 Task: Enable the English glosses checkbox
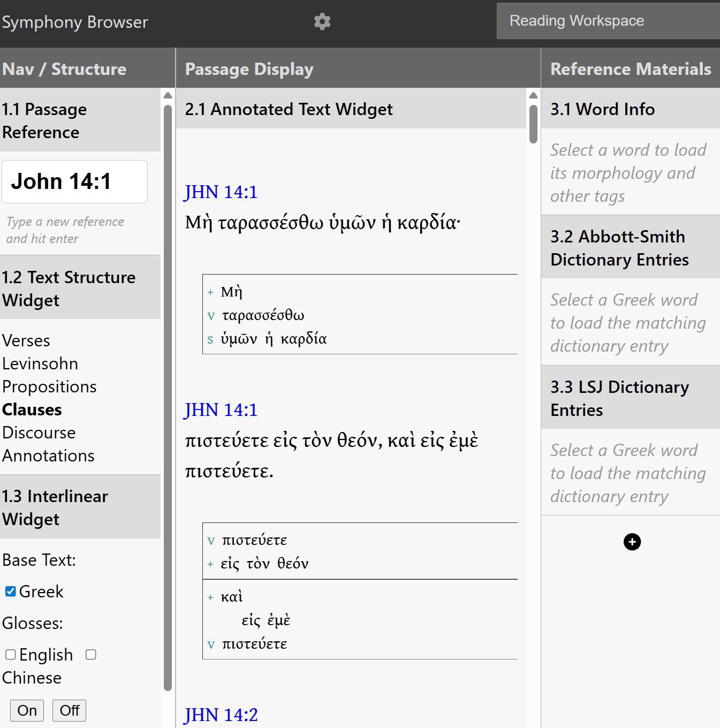(11, 655)
